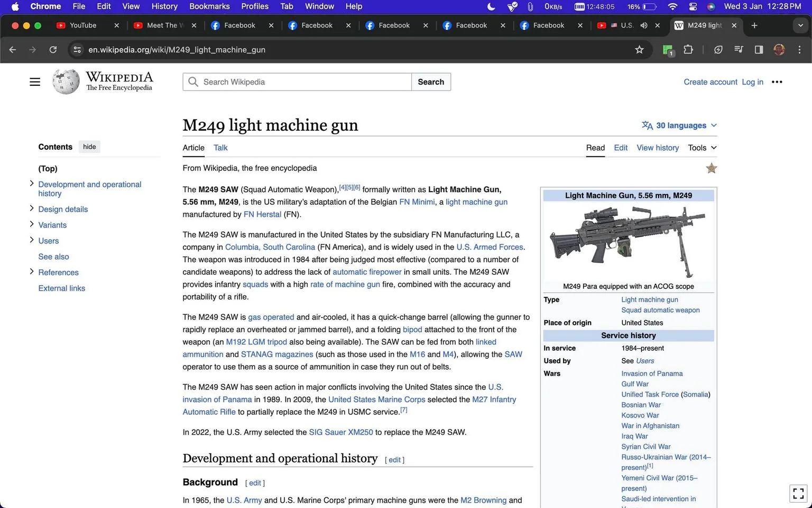
Task: Open the media control icon in Chrome toolbar
Action: [739, 50]
